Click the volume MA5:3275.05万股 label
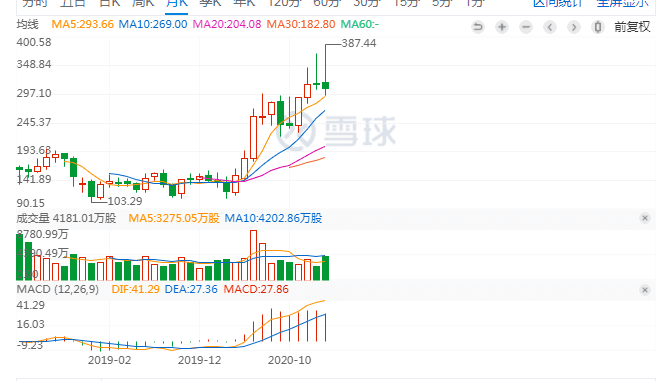Image resolution: width=667 pixels, height=381 pixels. (174, 218)
